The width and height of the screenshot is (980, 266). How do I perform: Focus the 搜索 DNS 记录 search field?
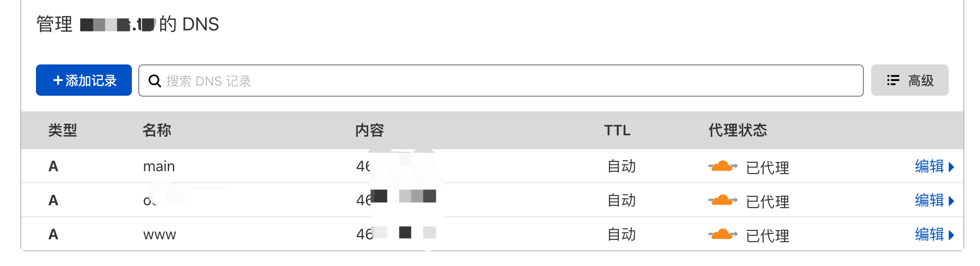507,81
